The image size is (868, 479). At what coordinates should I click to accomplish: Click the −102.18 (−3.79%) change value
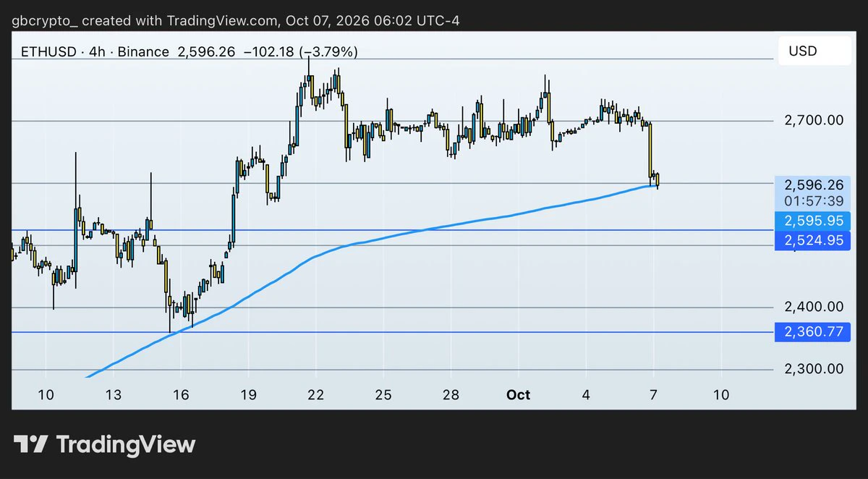(x=301, y=52)
